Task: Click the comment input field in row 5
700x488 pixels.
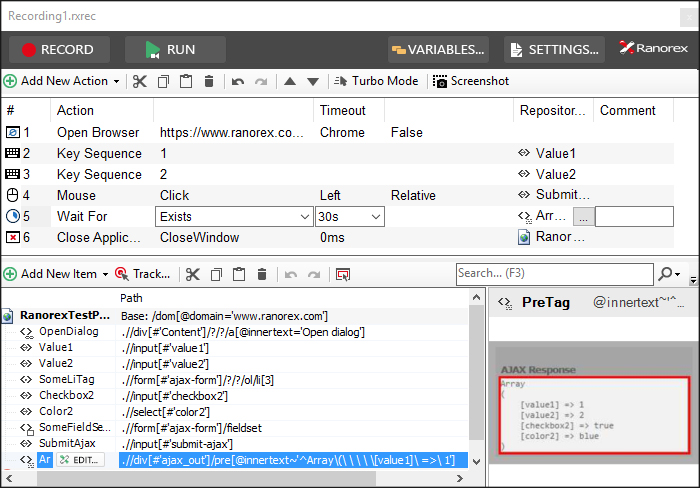Action: point(634,217)
